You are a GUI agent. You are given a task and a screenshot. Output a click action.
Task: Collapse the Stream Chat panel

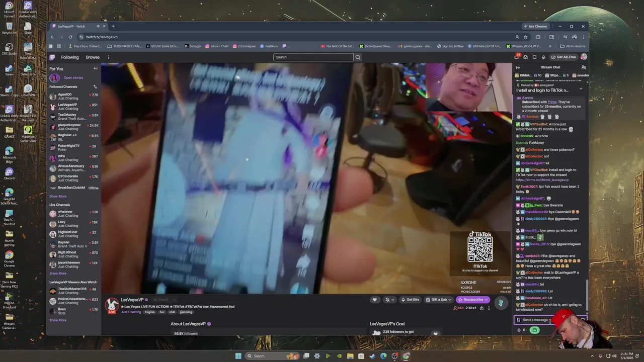(x=518, y=67)
